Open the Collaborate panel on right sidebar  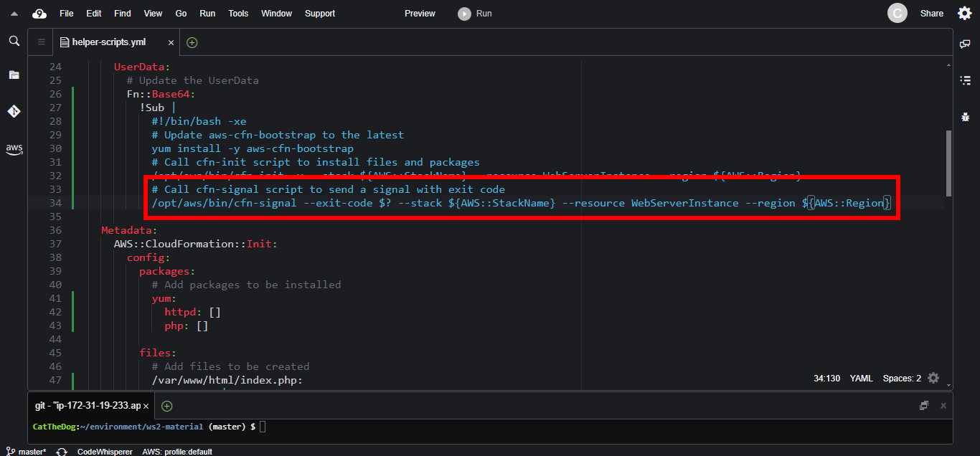(x=965, y=44)
